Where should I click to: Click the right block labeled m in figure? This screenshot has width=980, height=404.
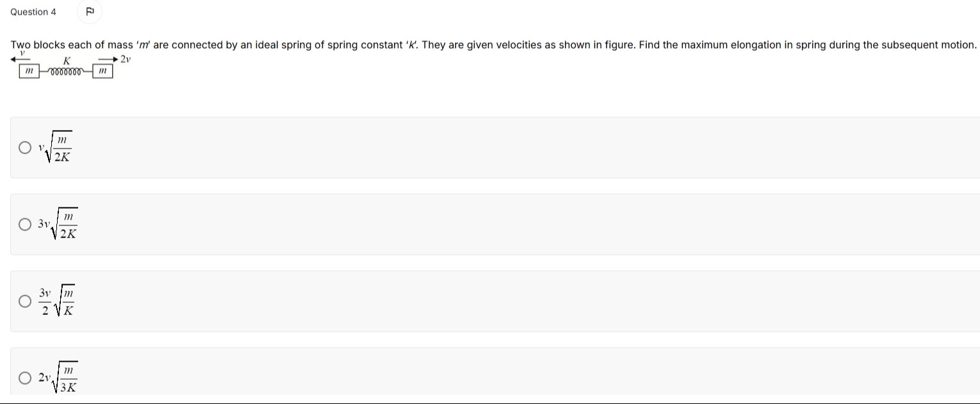click(102, 72)
